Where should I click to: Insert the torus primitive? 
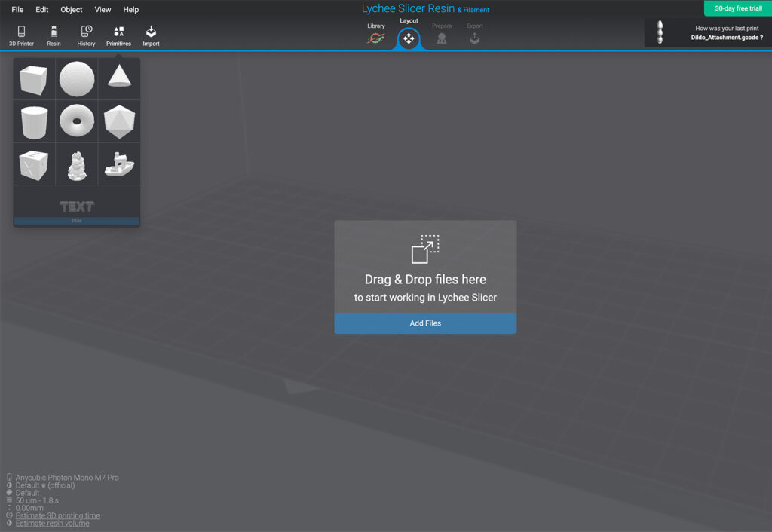tap(77, 121)
